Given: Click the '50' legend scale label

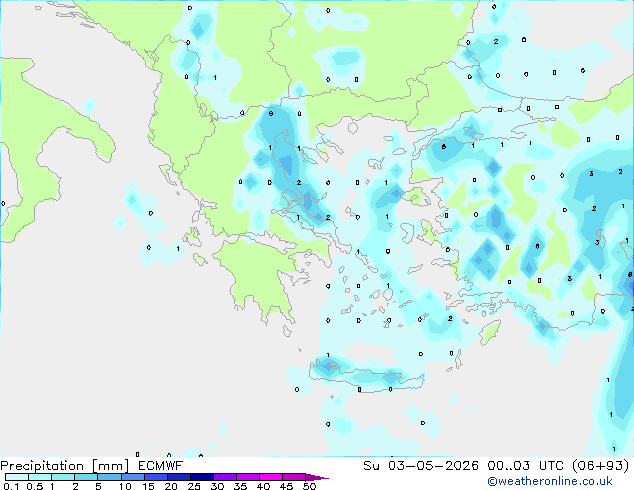Looking at the screenshot, I should [309, 486].
